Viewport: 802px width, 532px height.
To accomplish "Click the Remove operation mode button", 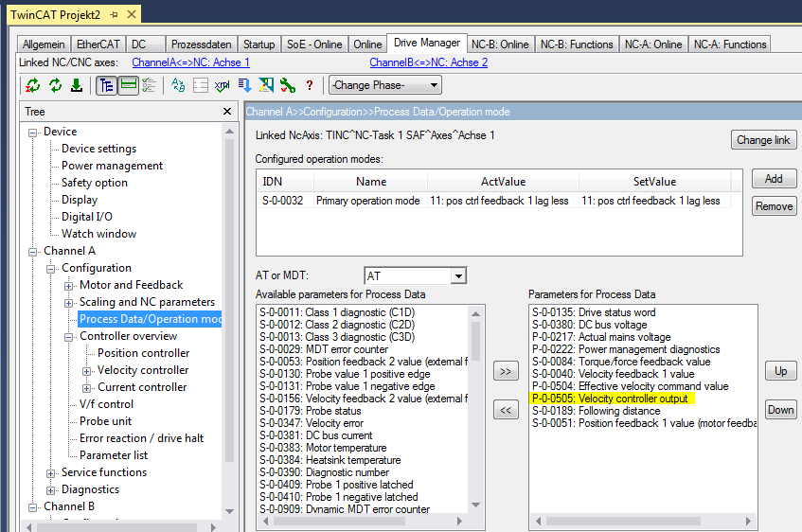I will (x=774, y=206).
